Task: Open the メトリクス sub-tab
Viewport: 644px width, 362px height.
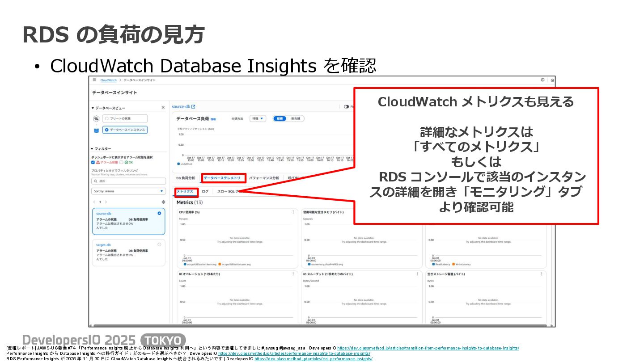Action: coord(185,191)
